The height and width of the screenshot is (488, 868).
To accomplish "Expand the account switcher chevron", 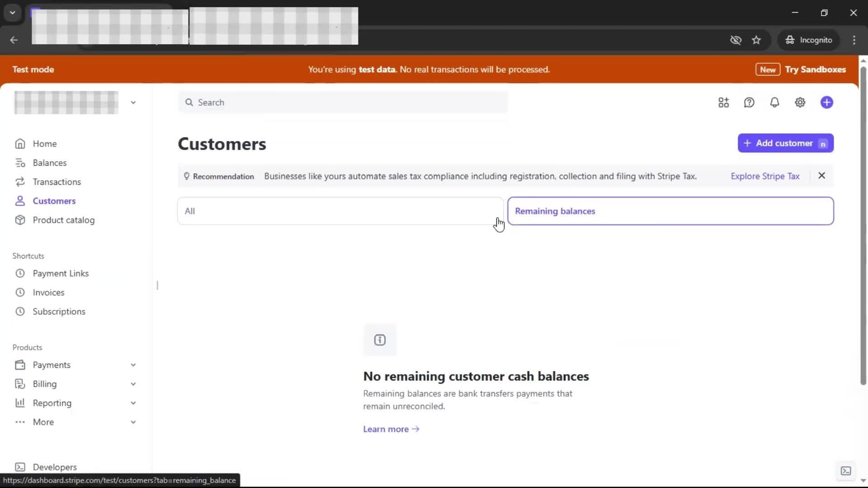I will [x=133, y=103].
